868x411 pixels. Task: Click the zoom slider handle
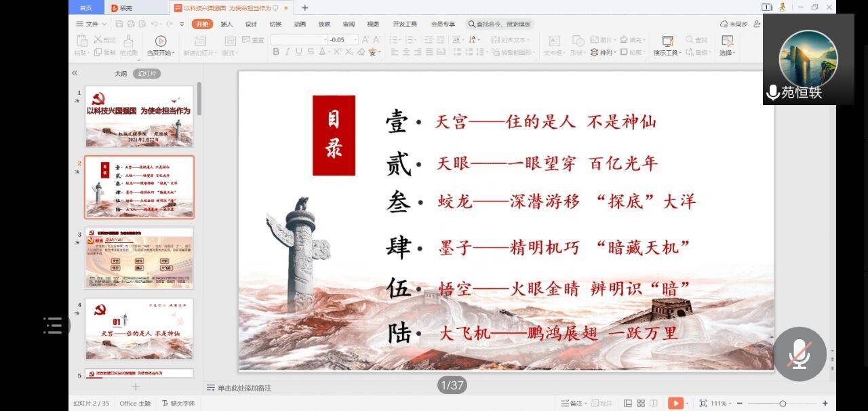point(783,404)
